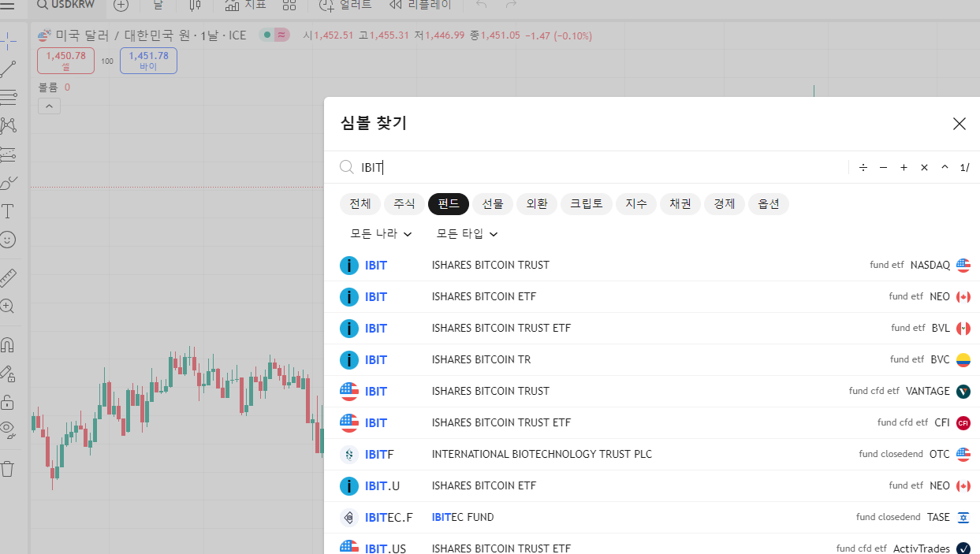Choose IBIT CFD on CFI
This screenshot has width=980, height=554.
coord(652,423)
